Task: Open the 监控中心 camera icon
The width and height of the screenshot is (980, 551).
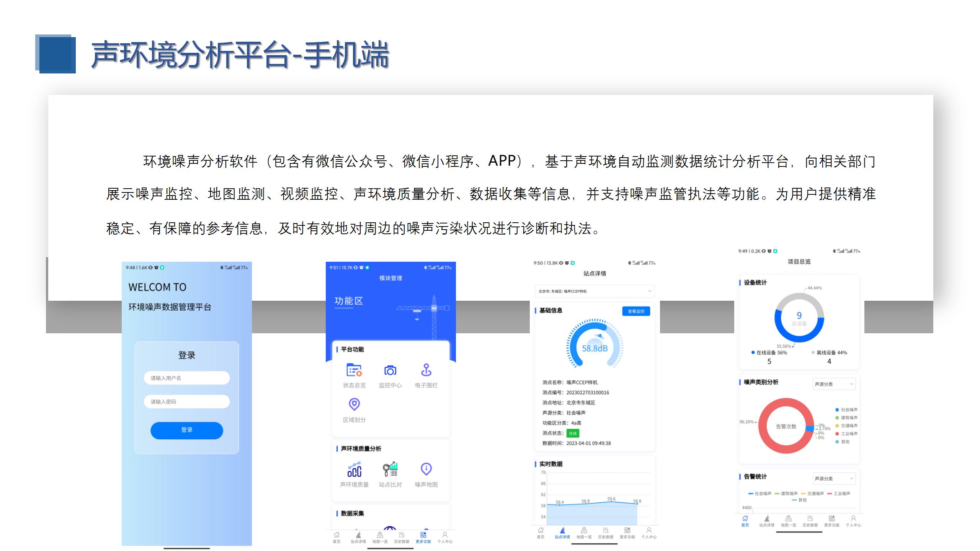Action: click(x=390, y=370)
